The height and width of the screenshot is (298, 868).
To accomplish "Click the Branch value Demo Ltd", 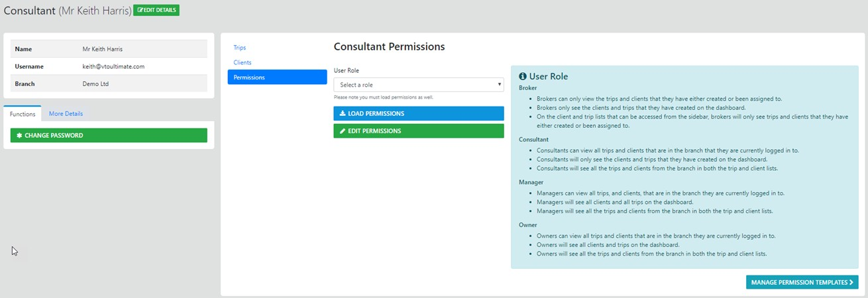I will (x=95, y=84).
